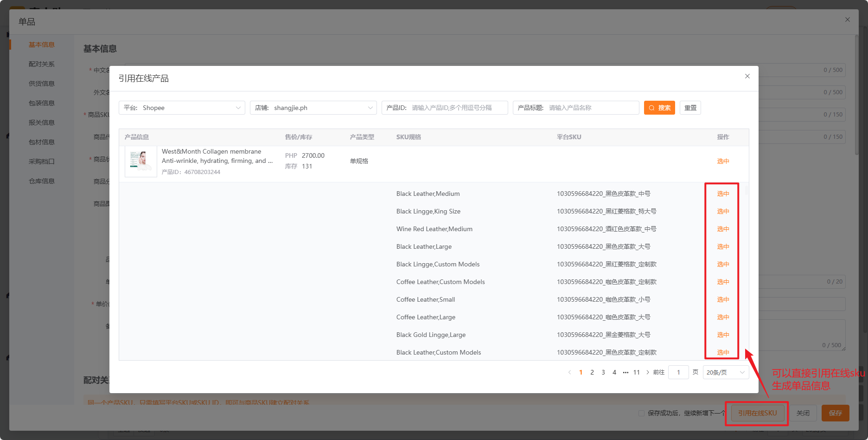This screenshot has width=868, height=440.
Task: Go to previous page arrow in pagination
Action: pyautogui.click(x=569, y=372)
